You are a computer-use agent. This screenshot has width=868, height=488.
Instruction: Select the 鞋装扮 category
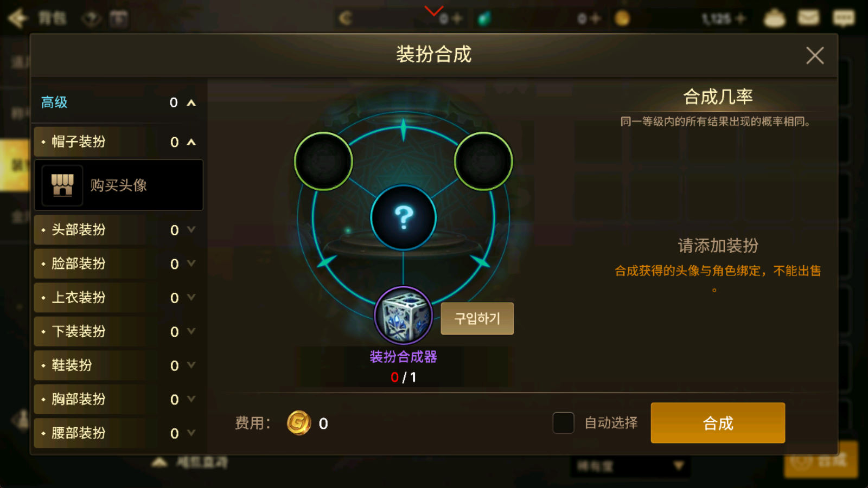[118, 365]
